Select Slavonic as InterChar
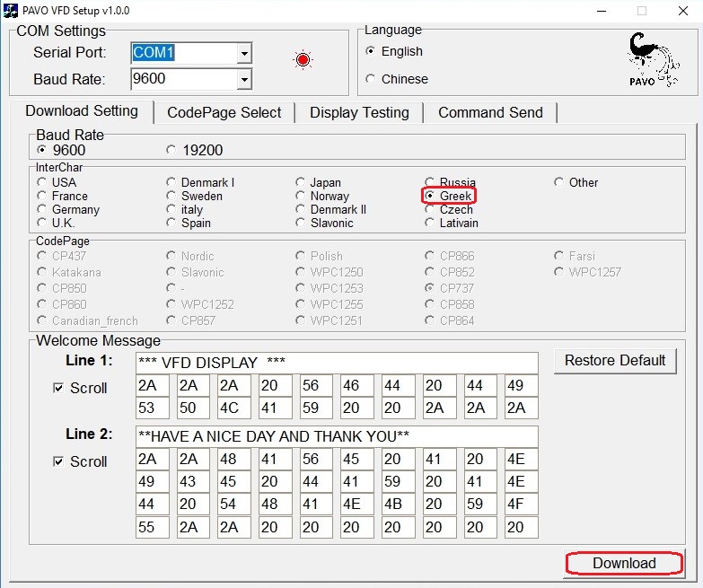 [325, 223]
